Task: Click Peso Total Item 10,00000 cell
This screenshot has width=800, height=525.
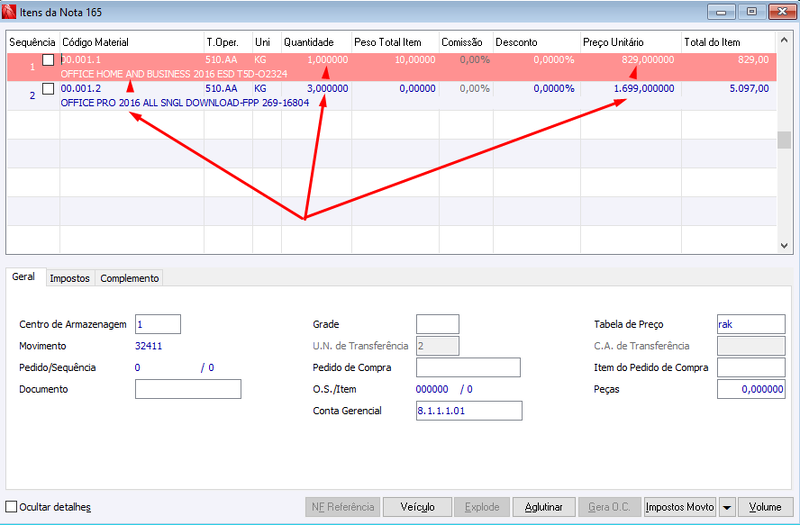Action: tap(415, 60)
